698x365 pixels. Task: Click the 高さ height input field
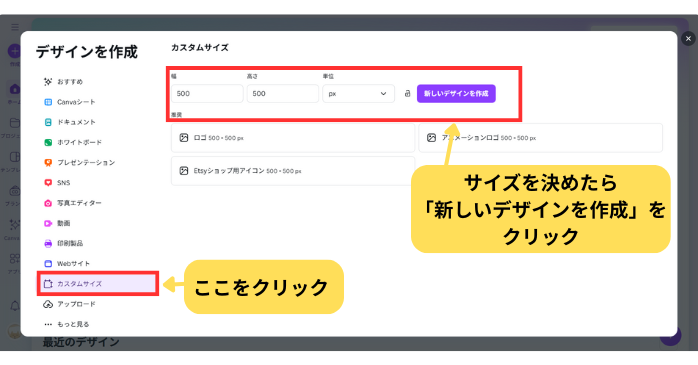click(x=283, y=93)
